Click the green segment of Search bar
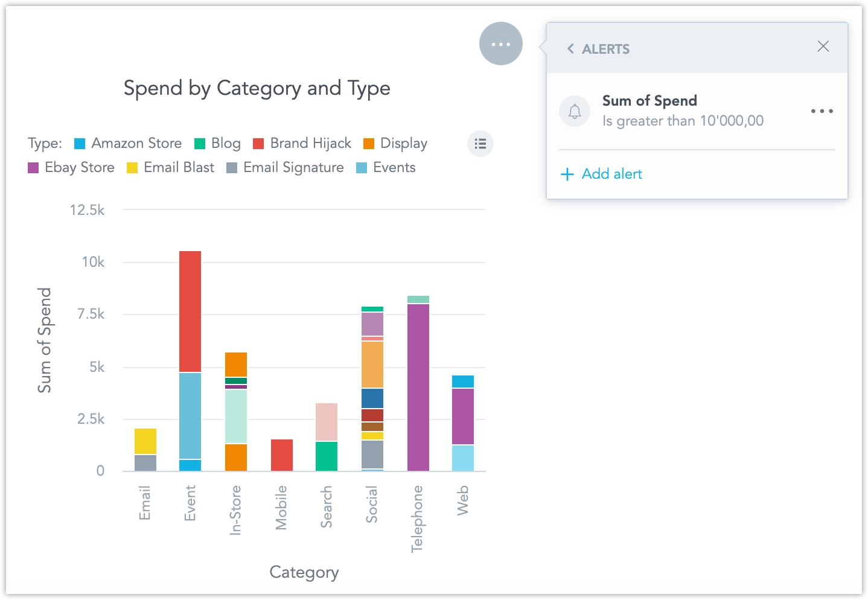 pyautogui.click(x=327, y=456)
